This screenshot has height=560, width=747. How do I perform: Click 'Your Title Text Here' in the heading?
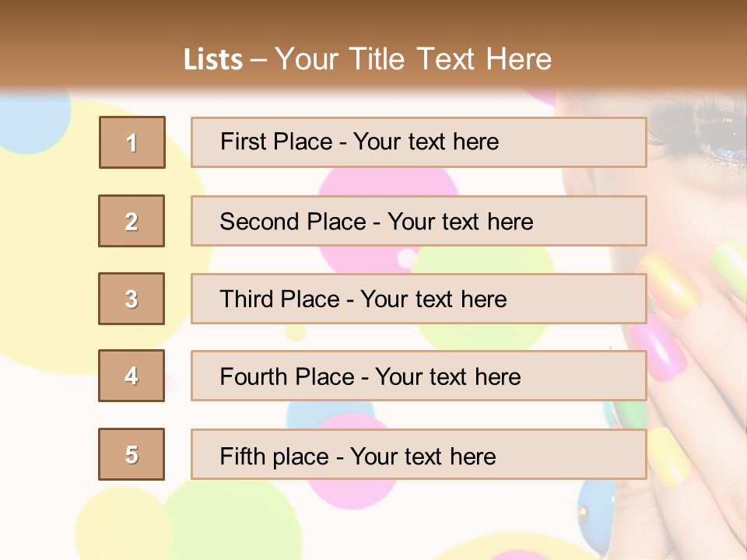(413, 60)
